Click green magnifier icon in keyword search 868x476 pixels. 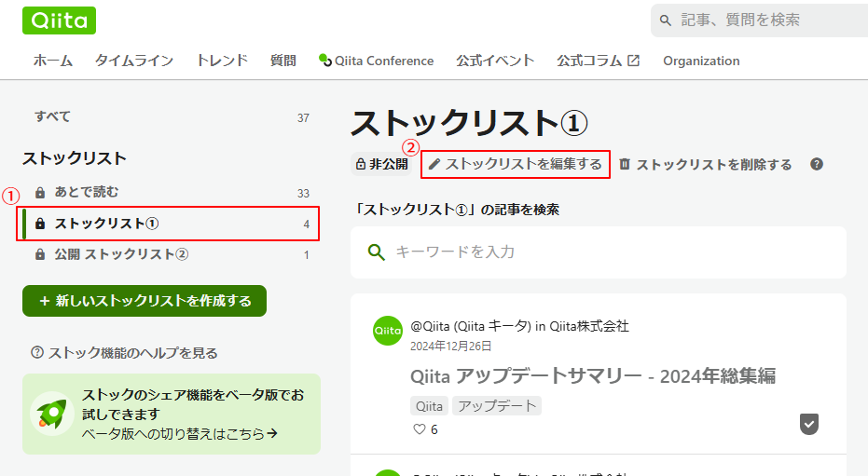point(377,252)
